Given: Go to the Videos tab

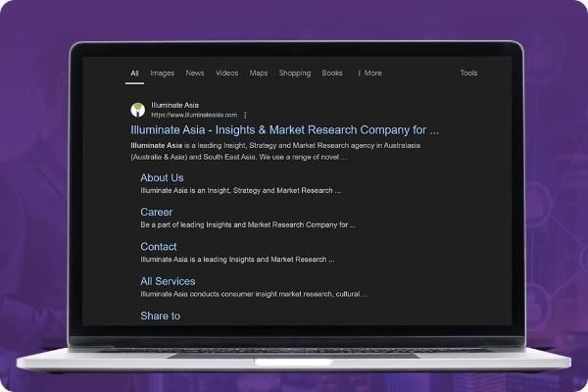Looking at the screenshot, I should click(x=226, y=73).
